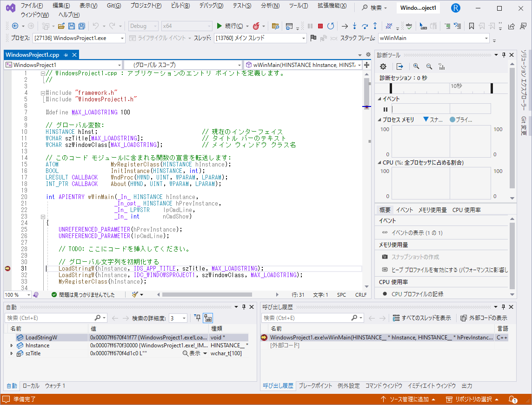This screenshot has width=532, height=405.
Task: Collapse the プロセス メモリ graph section
Action: [379, 120]
